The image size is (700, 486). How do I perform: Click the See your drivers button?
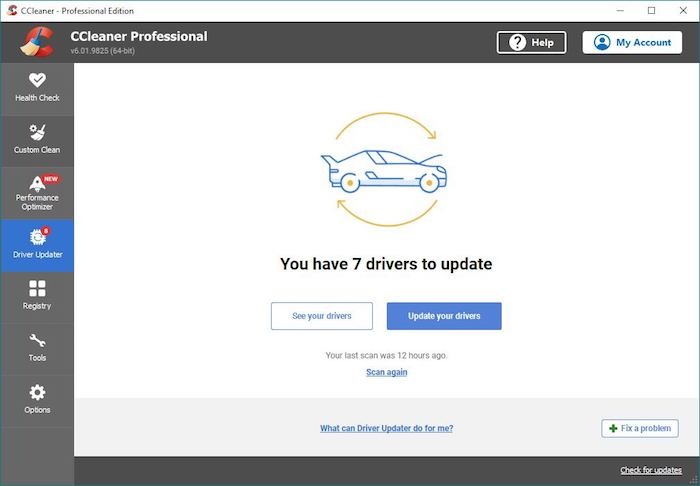[322, 316]
